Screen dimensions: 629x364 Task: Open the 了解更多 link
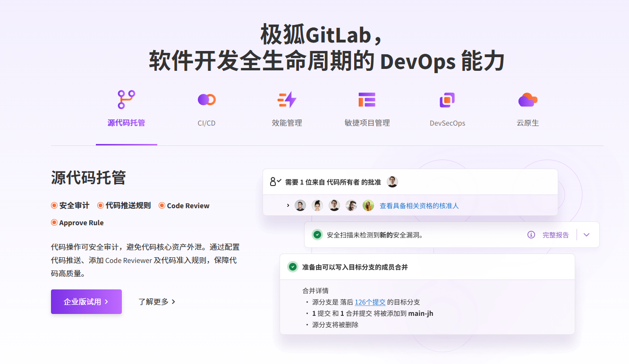pyautogui.click(x=157, y=302)
